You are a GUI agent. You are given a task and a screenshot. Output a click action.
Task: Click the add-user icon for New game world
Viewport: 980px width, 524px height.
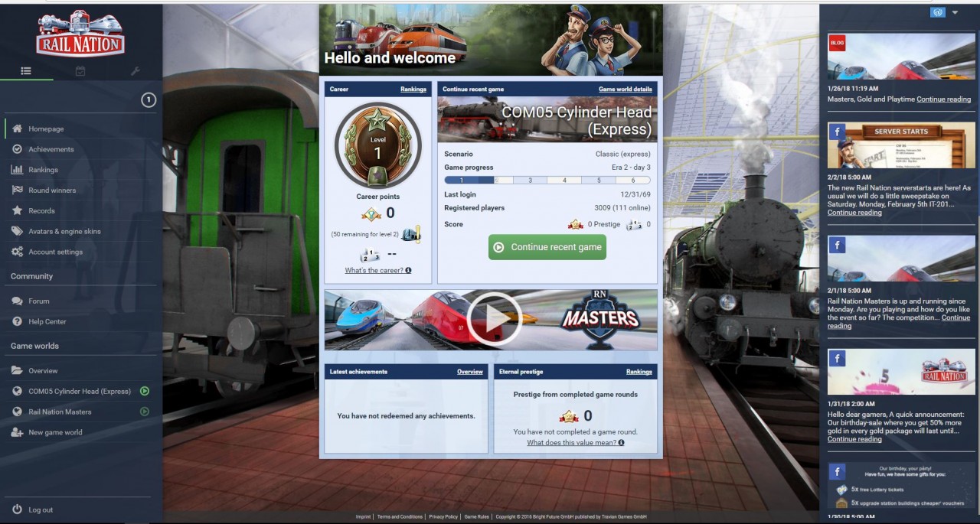[x=17, y=432]
